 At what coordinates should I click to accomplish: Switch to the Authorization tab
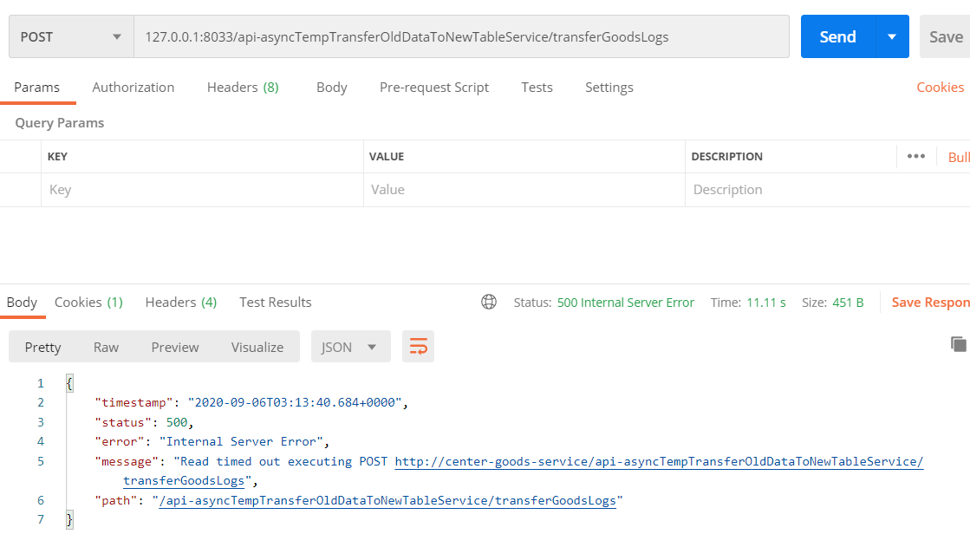tap(133, 87)
